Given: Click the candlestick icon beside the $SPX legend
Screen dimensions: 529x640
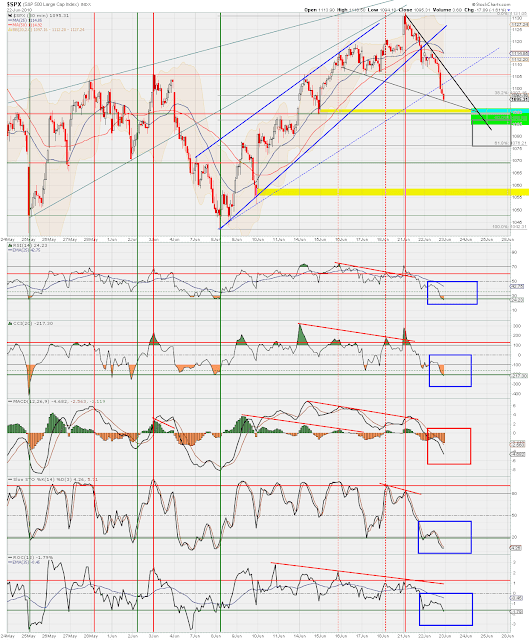Looking at the screenshot, I should (x=9, y=16).
